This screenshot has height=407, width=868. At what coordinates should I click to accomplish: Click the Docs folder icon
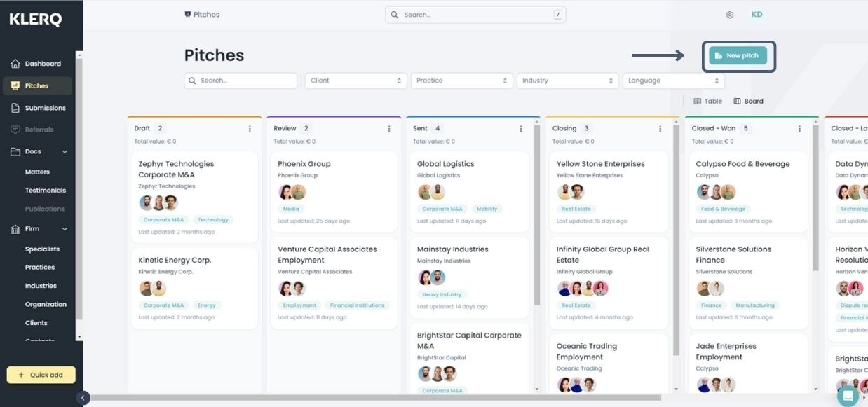pos(15,151)
